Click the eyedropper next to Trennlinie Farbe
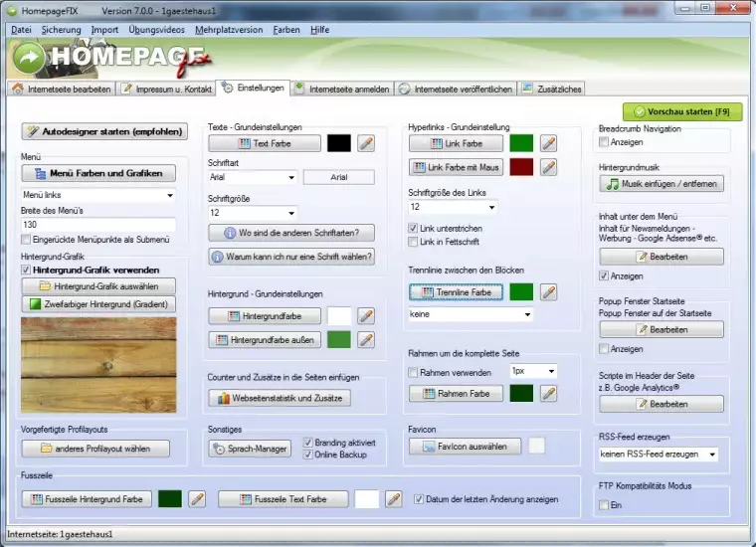 548,292
